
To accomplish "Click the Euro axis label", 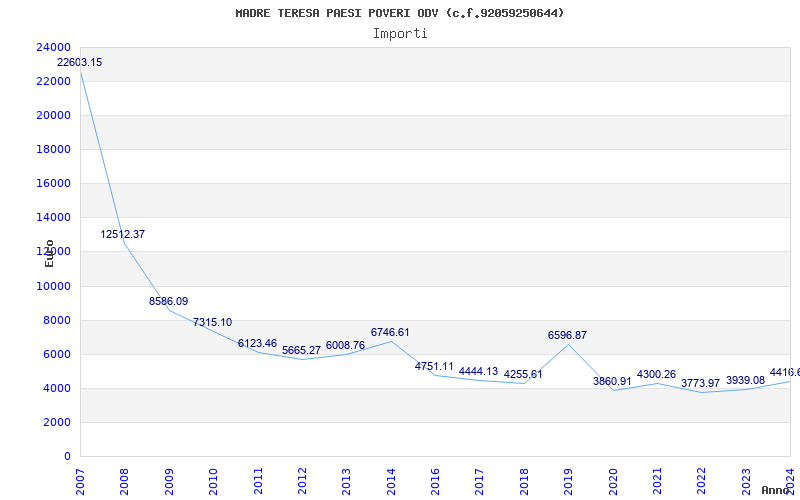I will tap(49, 253).
